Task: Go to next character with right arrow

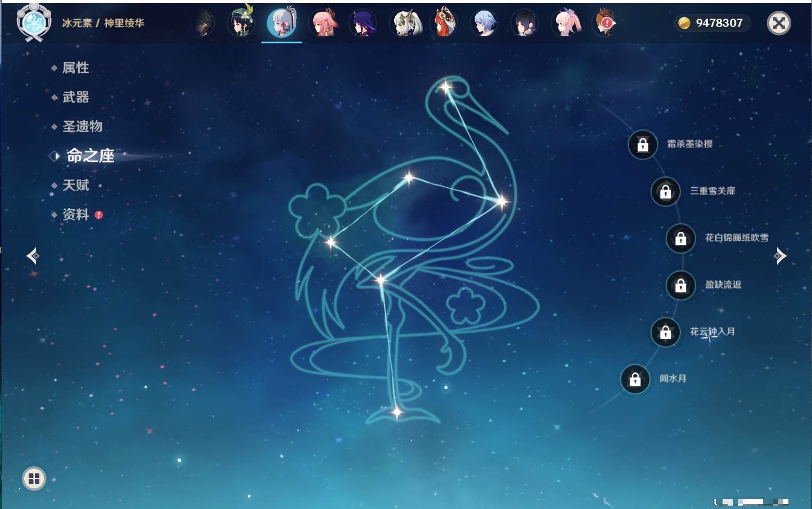Action: tap(780, 256)
